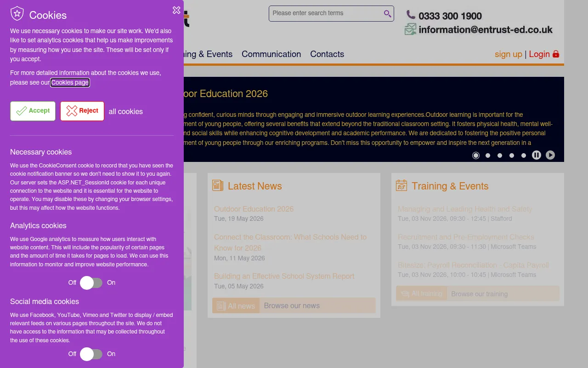Viewport: 588px width, 368px height.
Task: Click the All news button
Action: (236, 305)
